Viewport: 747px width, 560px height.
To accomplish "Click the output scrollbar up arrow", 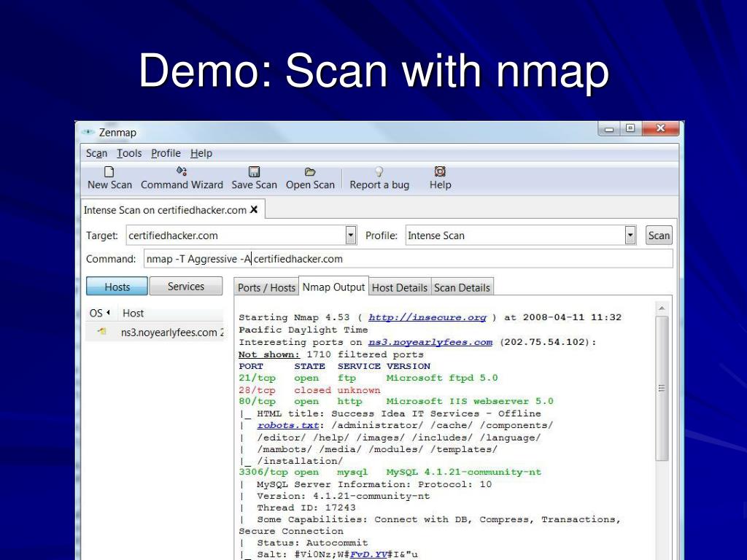I will pos(662,308).
